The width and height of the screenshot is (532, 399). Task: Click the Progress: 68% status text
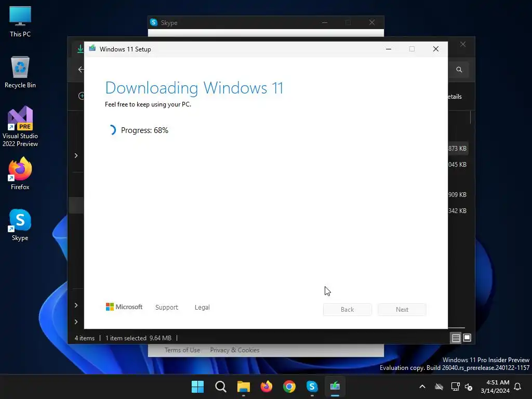point(144,130)
